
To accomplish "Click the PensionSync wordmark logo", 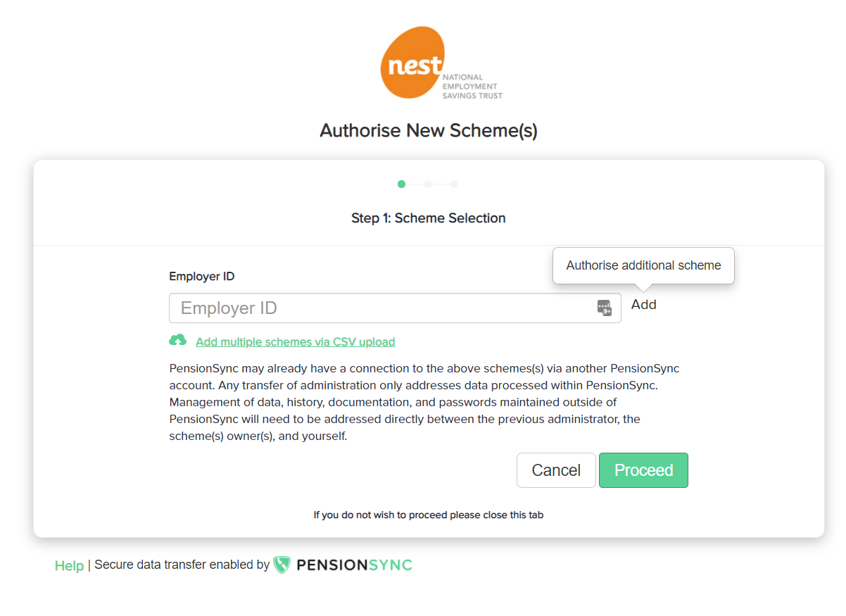I will pyautogui.click(x=354, y=564).
